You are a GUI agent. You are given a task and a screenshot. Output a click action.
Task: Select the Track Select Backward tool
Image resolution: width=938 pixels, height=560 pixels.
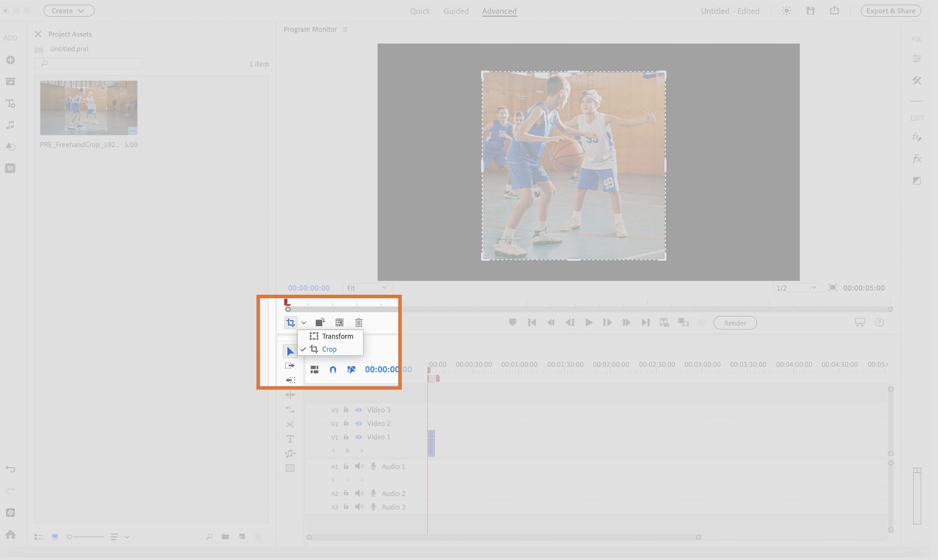click(290, 380)
